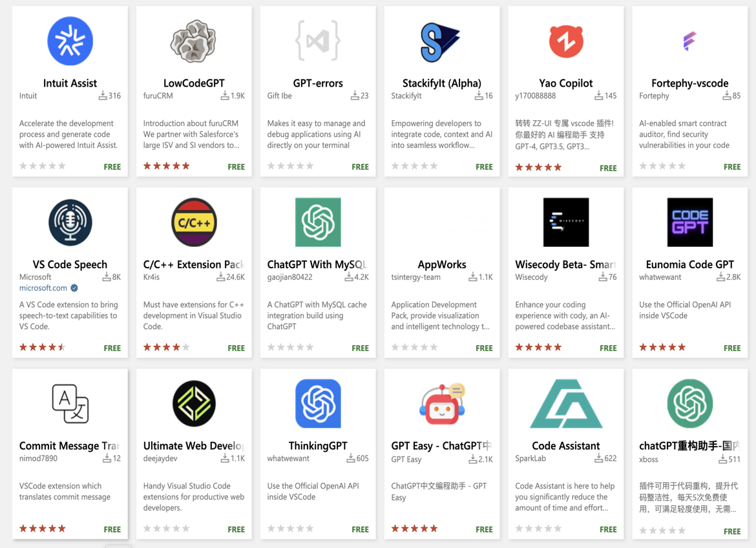Open the Yao Copilot red bear icon
Viewport: 756px width, 548px height.
click(x=566, y=41)
